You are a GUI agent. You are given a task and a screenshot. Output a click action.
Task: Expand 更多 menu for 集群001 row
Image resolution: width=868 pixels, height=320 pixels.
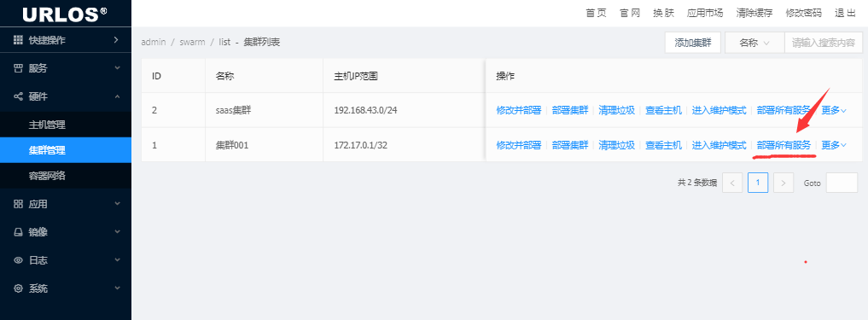click(834, 146)
